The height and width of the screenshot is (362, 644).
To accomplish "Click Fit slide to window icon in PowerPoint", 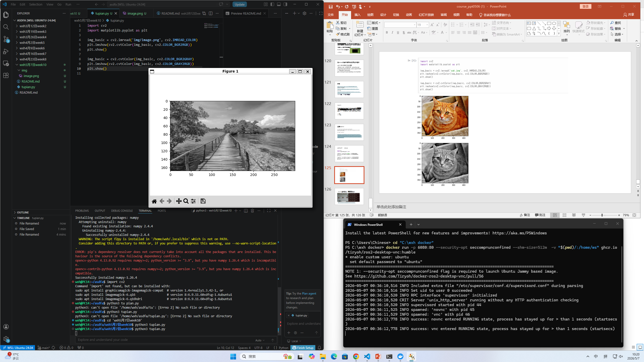I will (634, 215).
